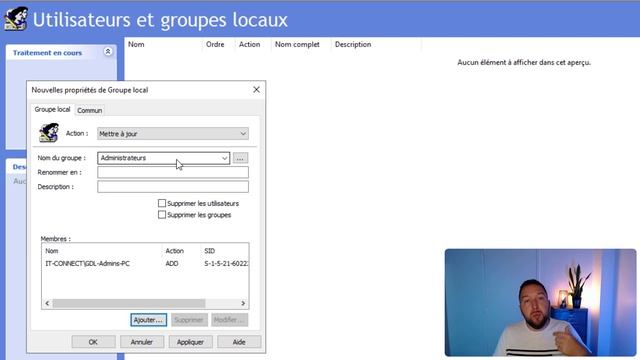Screen dimensions: 640x360
Task: Sort by the Nom column in main list
Action: [163, 44]
